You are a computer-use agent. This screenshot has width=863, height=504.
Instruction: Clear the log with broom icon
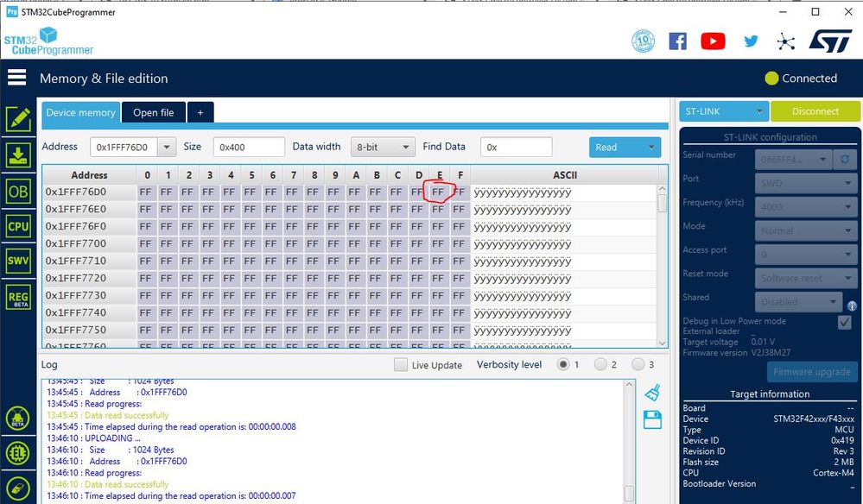(653, 393)
